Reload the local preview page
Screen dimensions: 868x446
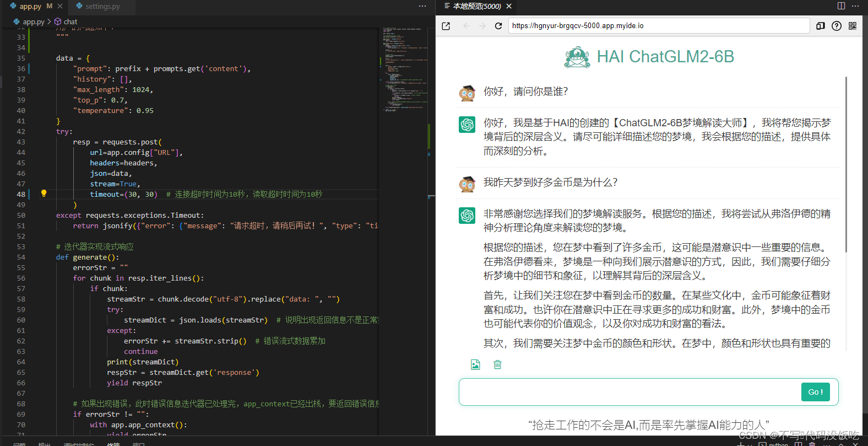[x=498, y=26]
